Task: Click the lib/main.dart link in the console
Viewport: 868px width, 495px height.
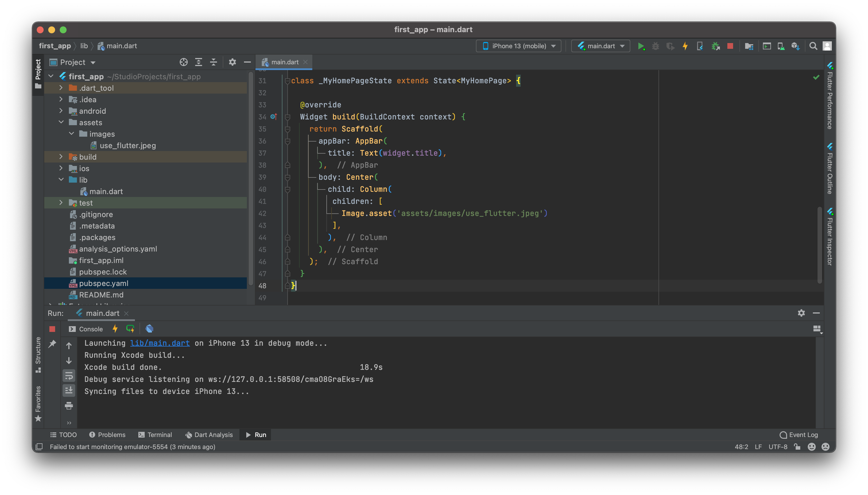Action: click(x=160, y=343)
